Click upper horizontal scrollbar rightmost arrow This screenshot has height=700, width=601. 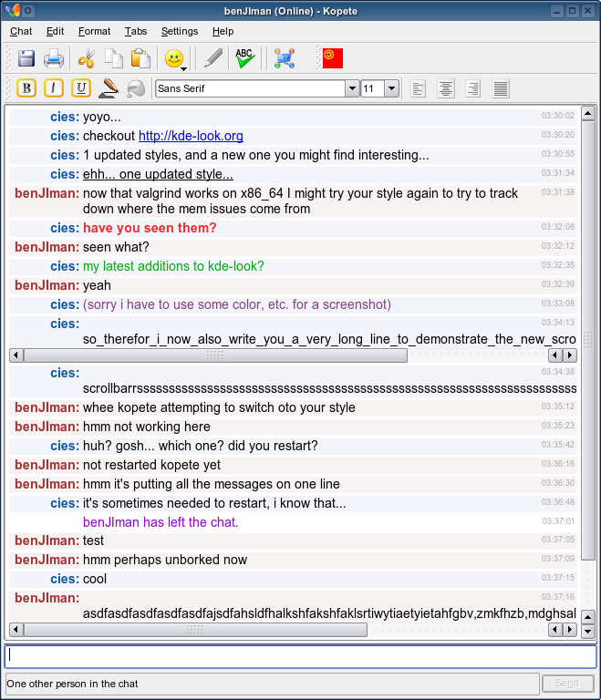point(570,355)
